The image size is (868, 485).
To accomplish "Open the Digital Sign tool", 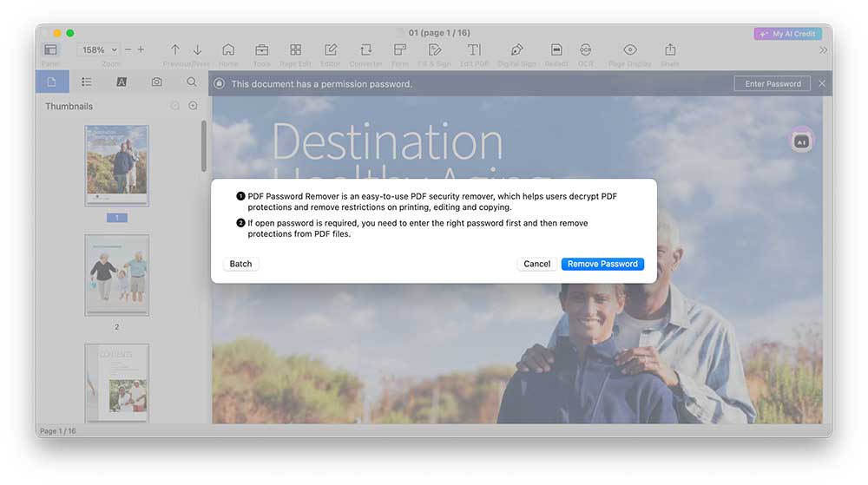I will (516, 49).
